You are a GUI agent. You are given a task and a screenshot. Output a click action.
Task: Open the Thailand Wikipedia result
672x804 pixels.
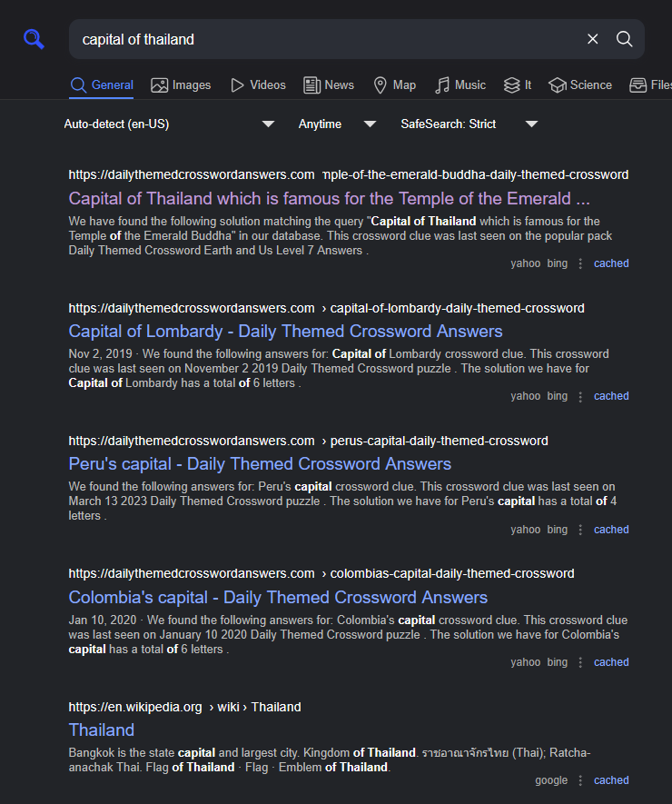[x=102, y=730]
